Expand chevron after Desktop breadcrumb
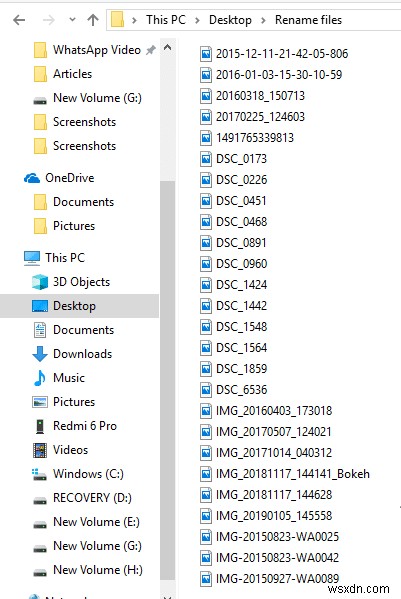 click(263, 20)
